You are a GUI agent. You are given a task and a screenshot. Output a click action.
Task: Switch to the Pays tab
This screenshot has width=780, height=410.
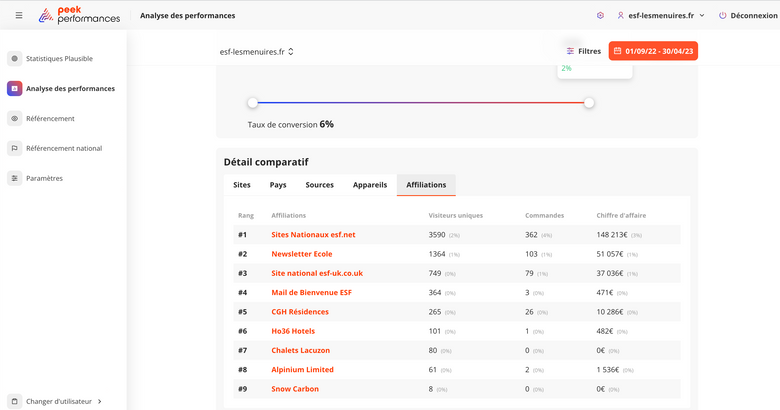tap(278, 185)
